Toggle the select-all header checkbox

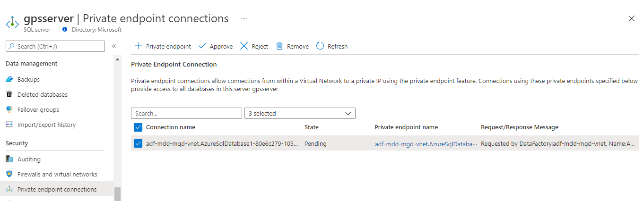coord(138,127)
